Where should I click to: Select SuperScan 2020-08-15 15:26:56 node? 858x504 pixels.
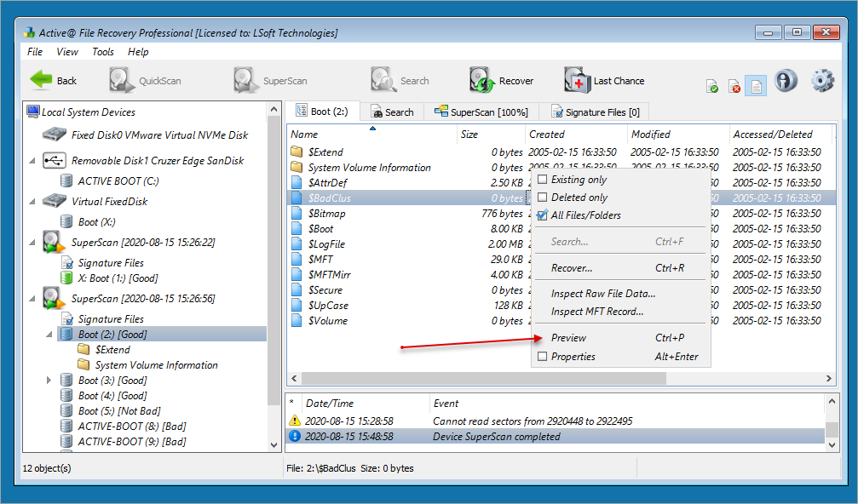tap(143, 299)
